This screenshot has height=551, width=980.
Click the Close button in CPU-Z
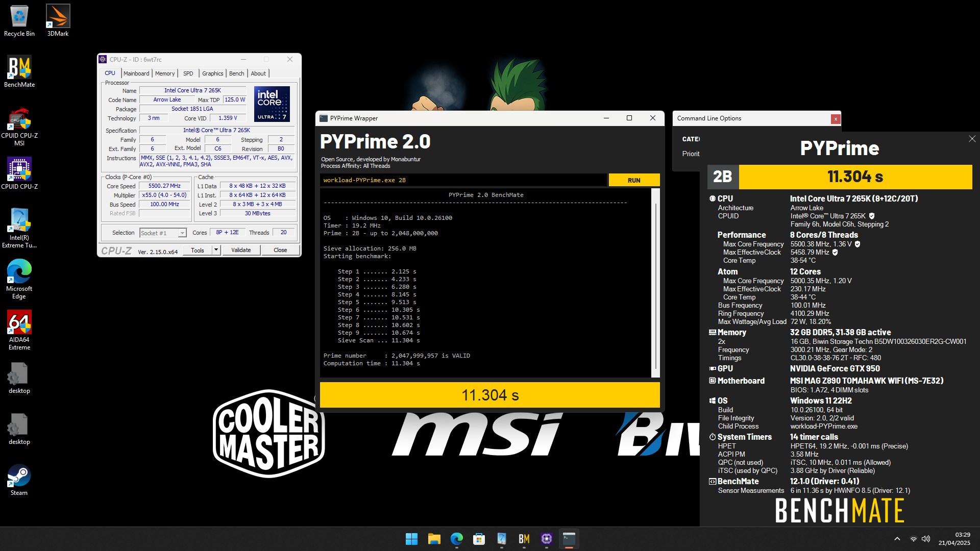tap(280, 250)
